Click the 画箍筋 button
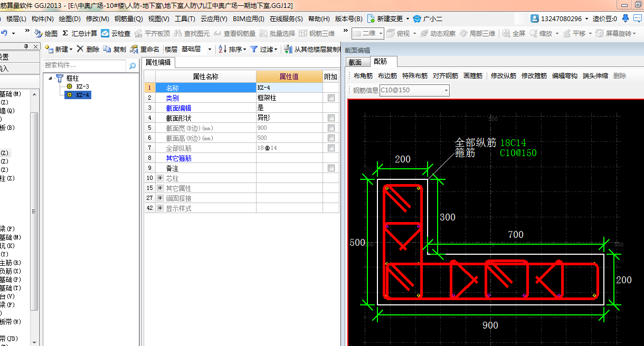This screenshot has width=644, height=346. pyautogui.click(x=473, y=76)
